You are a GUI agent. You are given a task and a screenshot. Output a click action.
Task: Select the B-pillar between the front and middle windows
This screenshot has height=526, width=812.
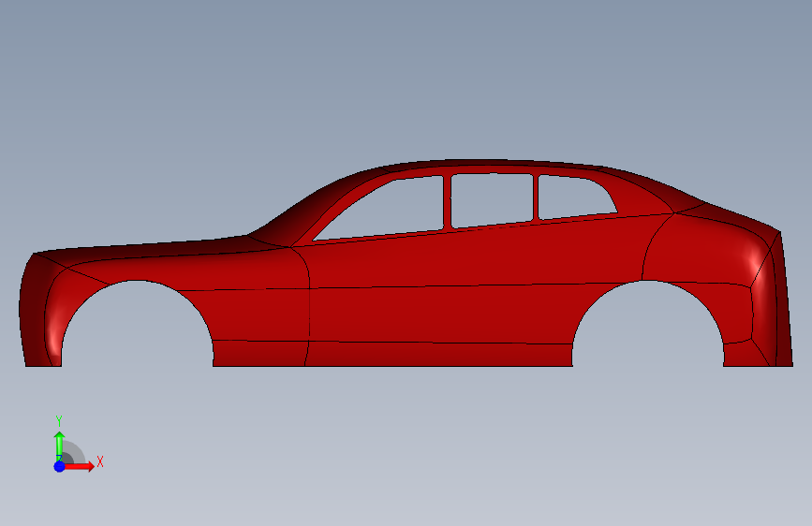click(x=448, y=203)
